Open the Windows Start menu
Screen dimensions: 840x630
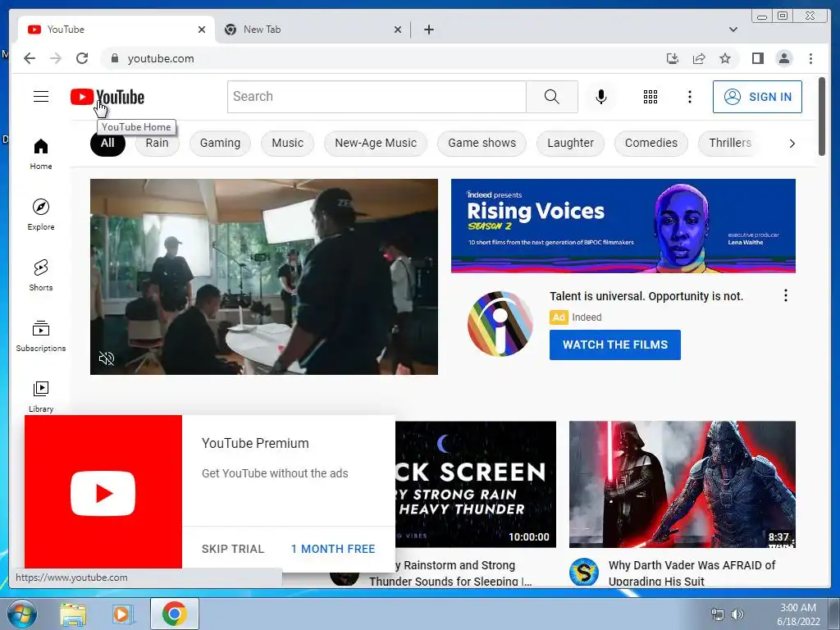click(21, 614)
